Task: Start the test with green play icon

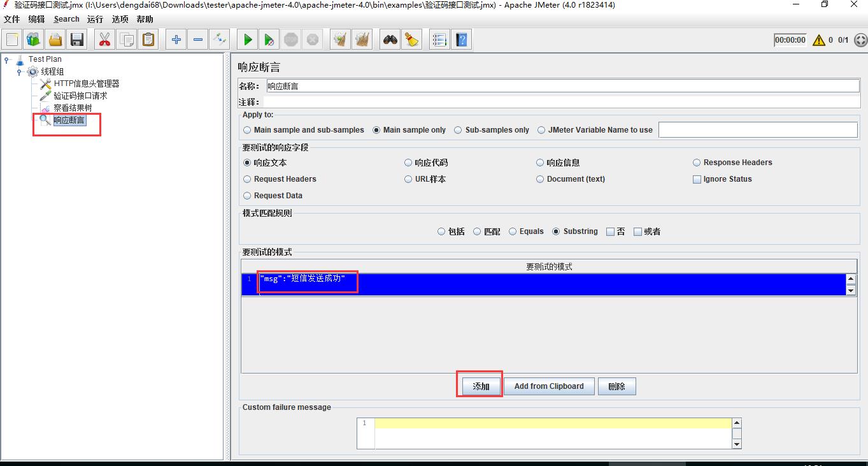Action: click(248, 40)
